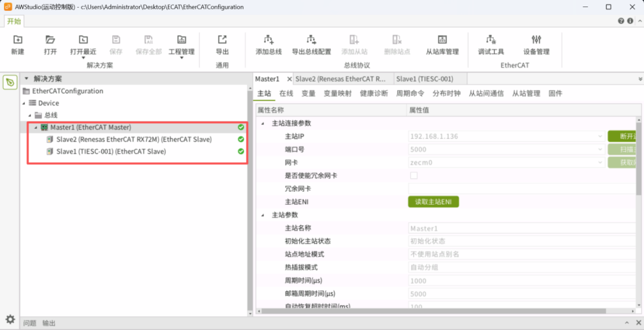Image resolution: width=644 pixels, height=330 pixels.
Task: Click the 扫描 scan button
Action: pos(622,150)
